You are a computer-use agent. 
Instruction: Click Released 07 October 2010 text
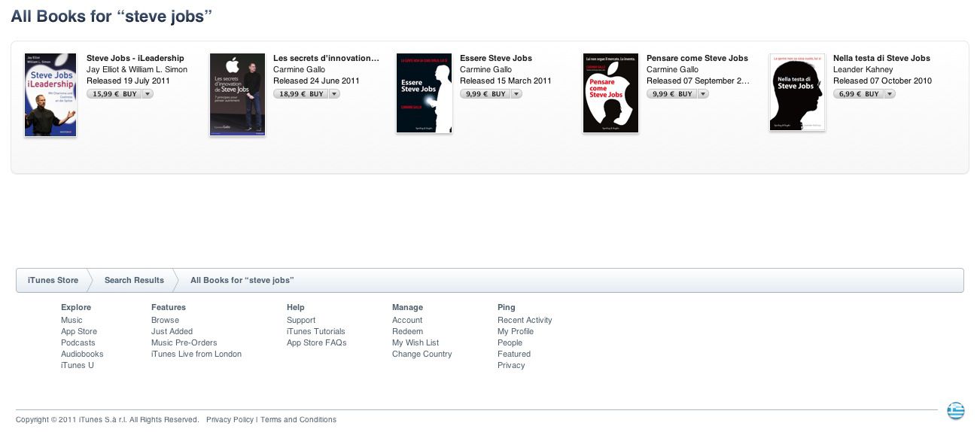pos(882,81)
